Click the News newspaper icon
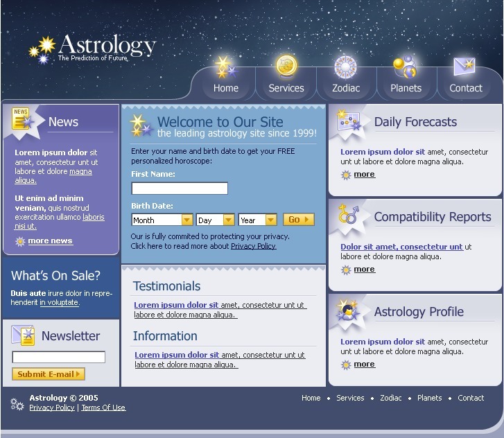This screenshot has height=438, width=504. (22, 119)
